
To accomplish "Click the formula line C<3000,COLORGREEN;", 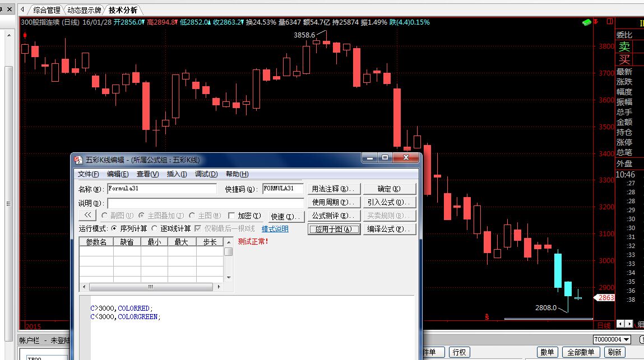I will tap(125, 317).
